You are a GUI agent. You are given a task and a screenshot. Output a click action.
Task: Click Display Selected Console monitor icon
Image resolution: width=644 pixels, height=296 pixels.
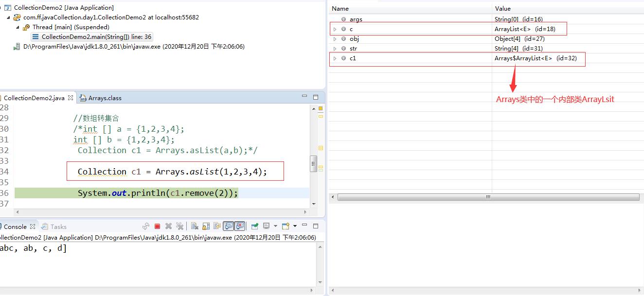(x=266, y=226)
